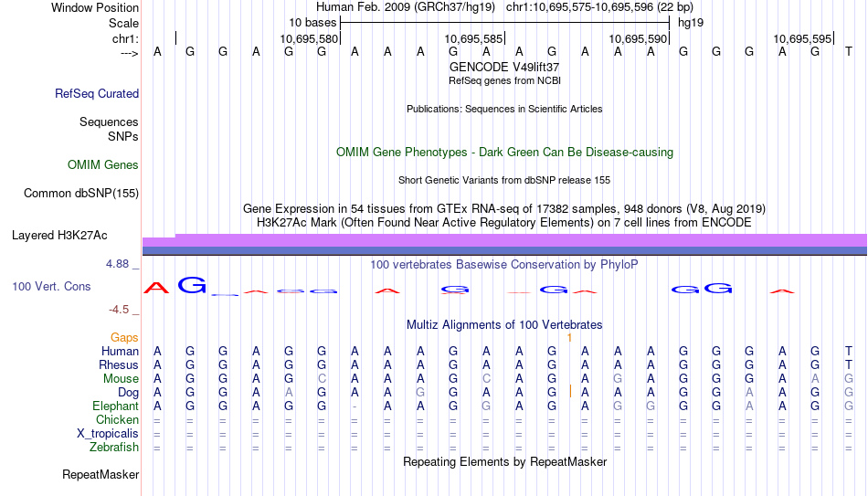
Task: Select the Chicken alignment row label
Action: coord(117,420)
